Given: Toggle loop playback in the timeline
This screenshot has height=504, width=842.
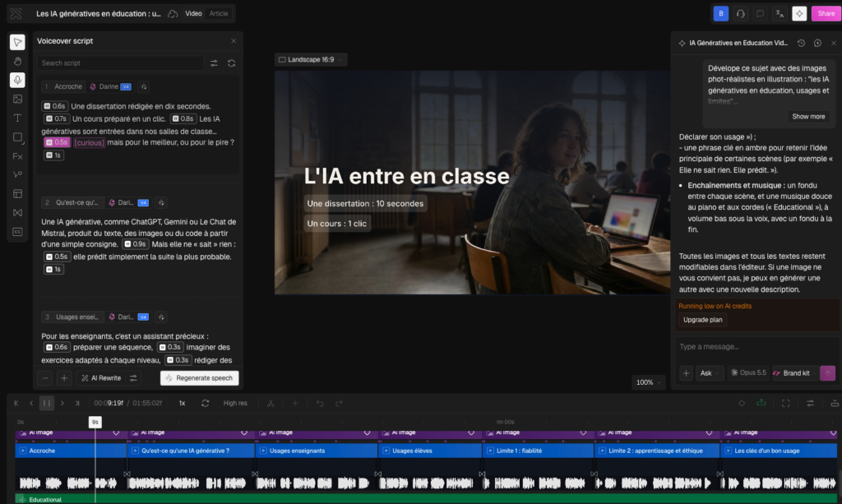Looking at the screenshot, I should tap(205, 403).
